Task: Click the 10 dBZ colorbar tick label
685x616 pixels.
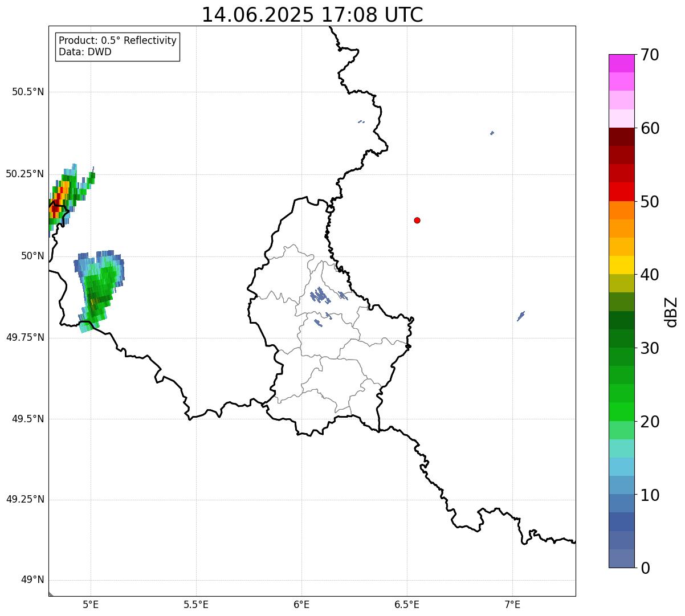Action: (x=650, y=495)
